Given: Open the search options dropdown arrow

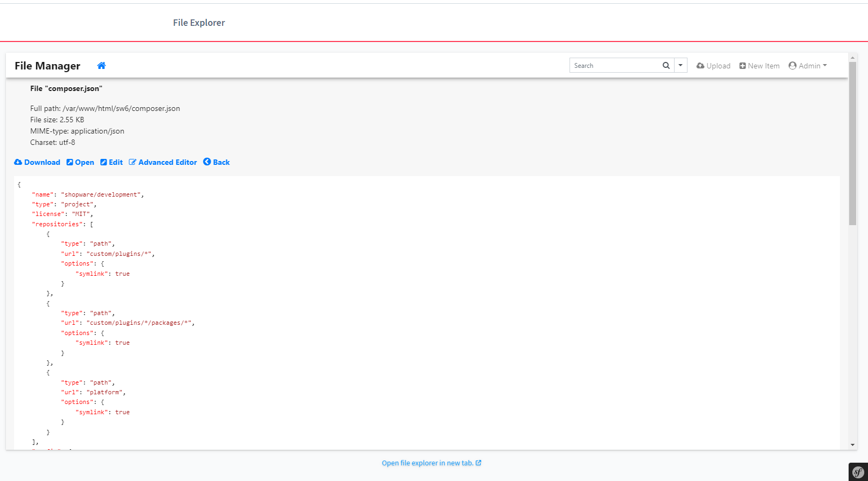Looking at the screenshot, I should coord(680,66).
